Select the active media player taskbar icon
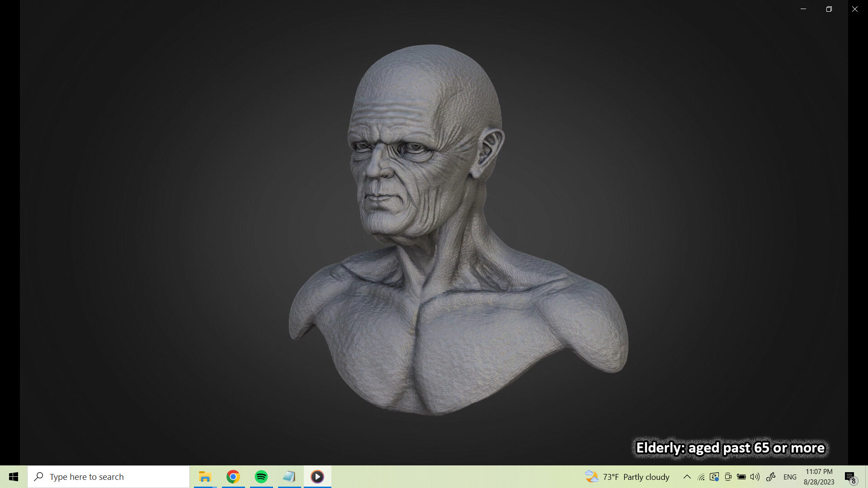This screenshot has height=488, width=868. [x=317, y=477]
